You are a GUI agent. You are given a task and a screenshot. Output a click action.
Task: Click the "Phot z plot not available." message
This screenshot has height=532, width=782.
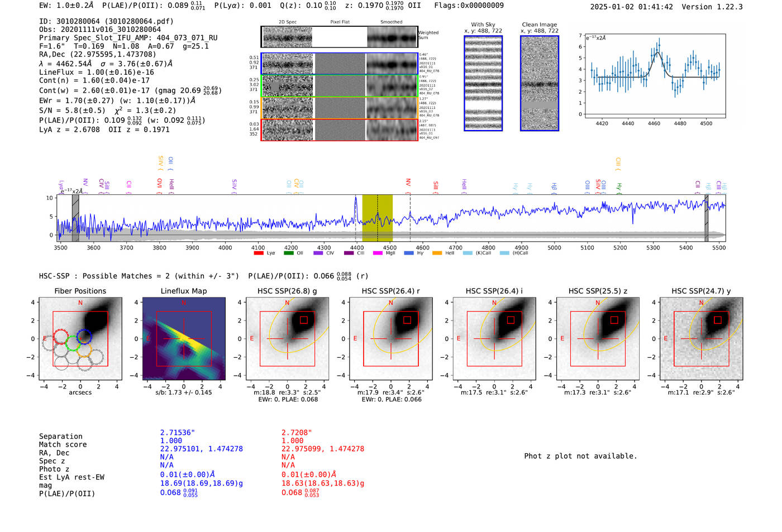pyautogui.click(x=581, y=456)
